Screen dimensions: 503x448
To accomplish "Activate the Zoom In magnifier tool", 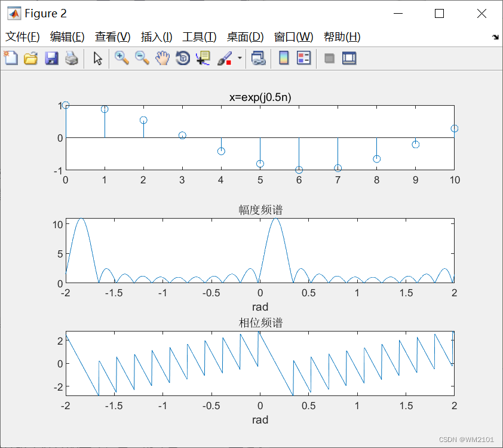I will pos(122,59).
